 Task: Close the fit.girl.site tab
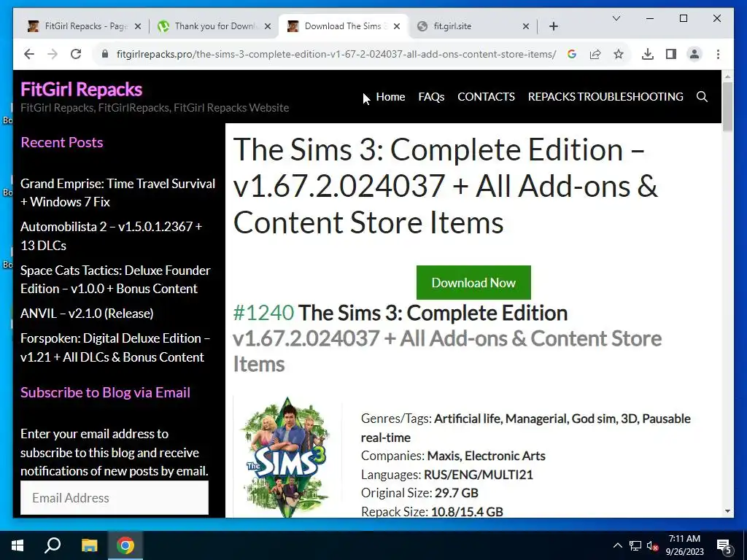pyautogui.click(x=525, y=26)
